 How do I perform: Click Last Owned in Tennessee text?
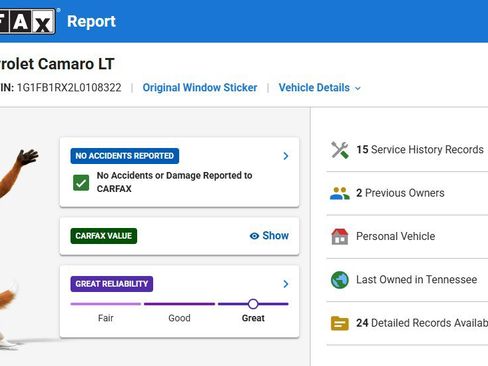pyautogui.click(x=417, y=280)
